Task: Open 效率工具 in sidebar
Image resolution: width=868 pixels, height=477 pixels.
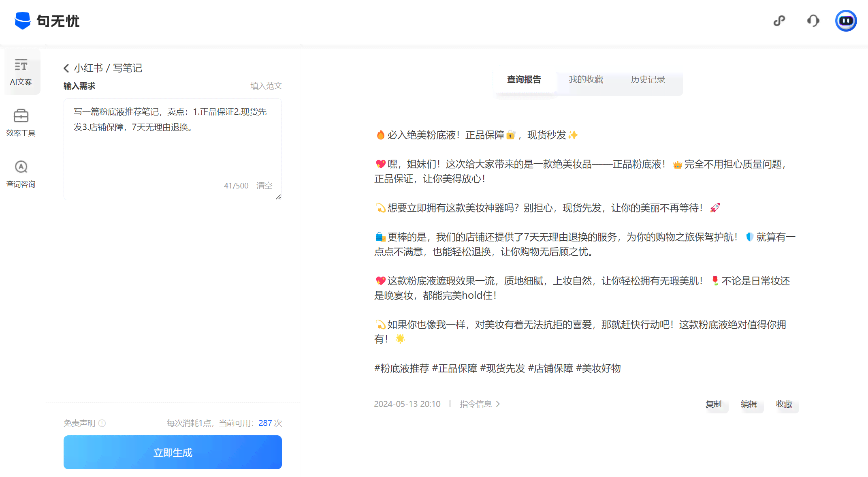Action: click(x=21, y=123)
